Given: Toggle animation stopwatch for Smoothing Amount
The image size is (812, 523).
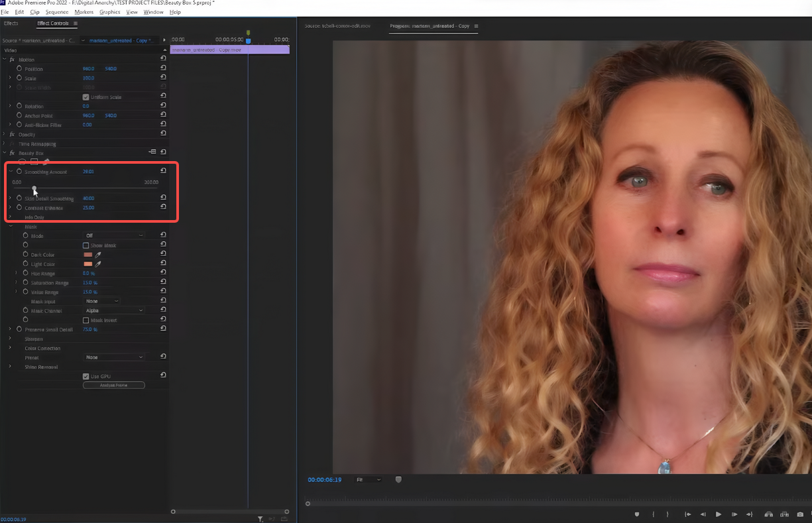Looking at the screenshot, I should pos(19,172).
